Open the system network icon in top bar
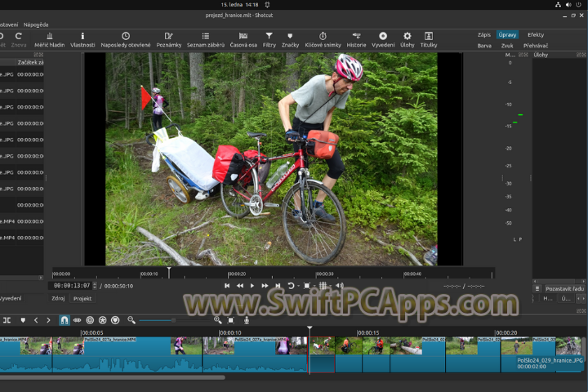 [x=558, y=5]
